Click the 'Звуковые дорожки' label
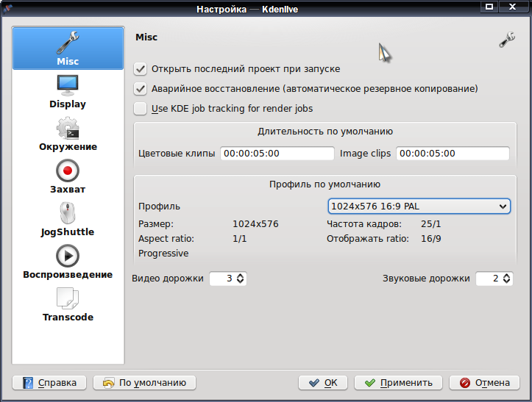This screenshot has height=402, width=532. 426,279
